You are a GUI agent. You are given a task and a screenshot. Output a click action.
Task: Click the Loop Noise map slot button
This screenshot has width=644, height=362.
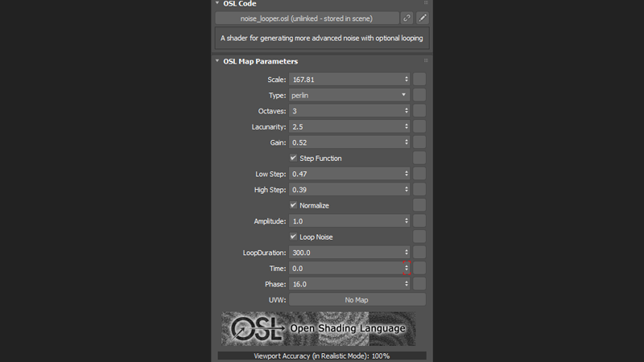(x=419, y=237)
